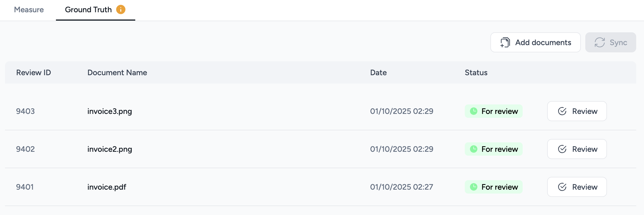Click the checkmark icon in invoice.pdf row
The width and height of the screenshot is (644, 215).
562,187
